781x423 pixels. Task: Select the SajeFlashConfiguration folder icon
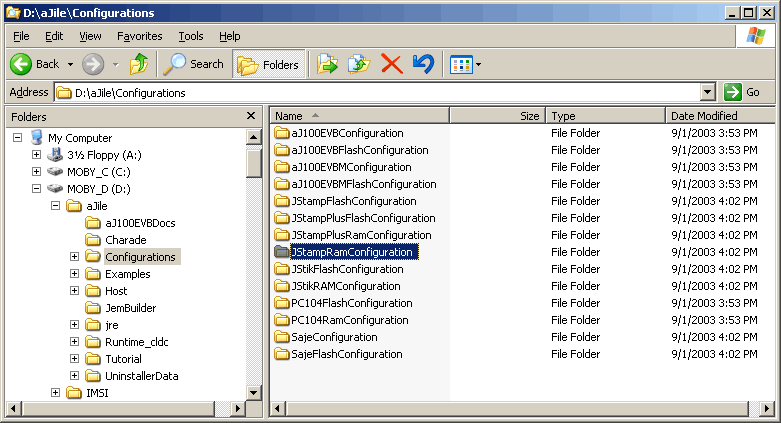point(282,354)
